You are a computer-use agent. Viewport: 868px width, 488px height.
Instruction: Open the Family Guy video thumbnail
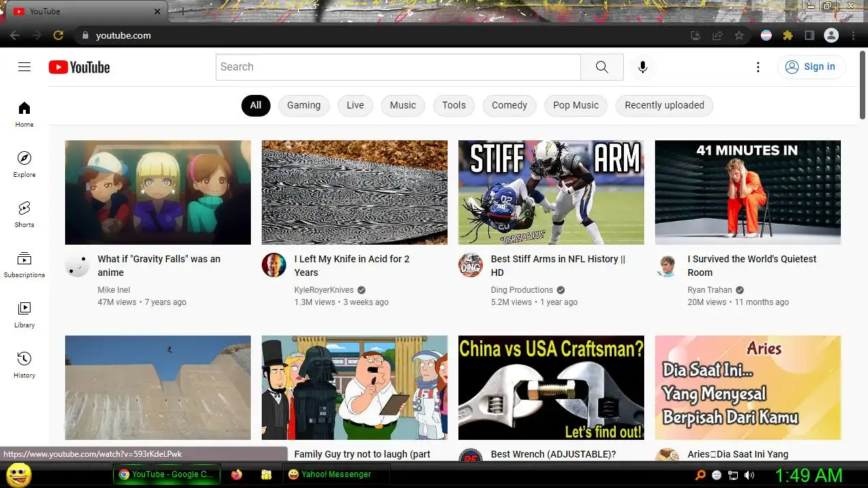[x=355, y=388]
